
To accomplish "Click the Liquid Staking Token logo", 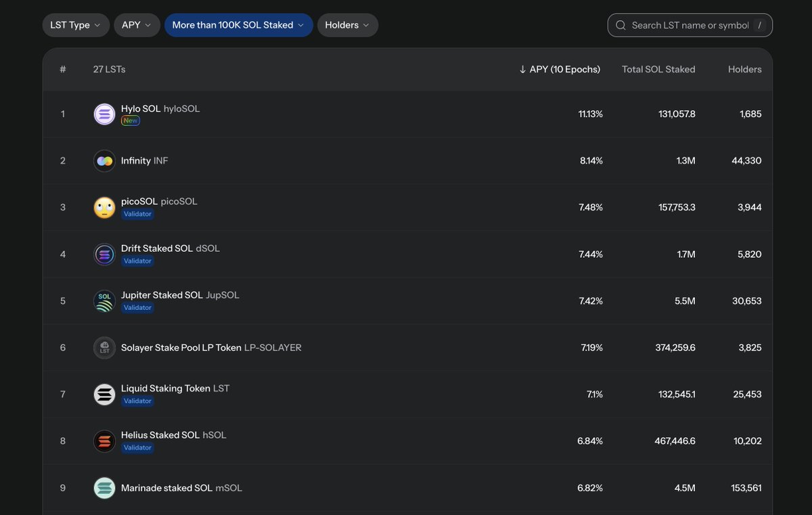I will (104, 394).
